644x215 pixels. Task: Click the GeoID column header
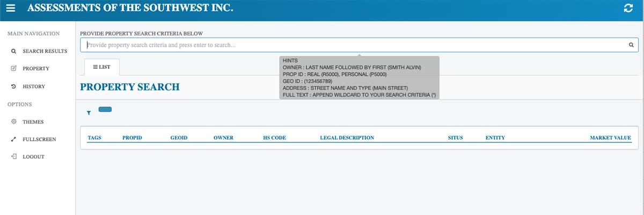click(179, 138)
